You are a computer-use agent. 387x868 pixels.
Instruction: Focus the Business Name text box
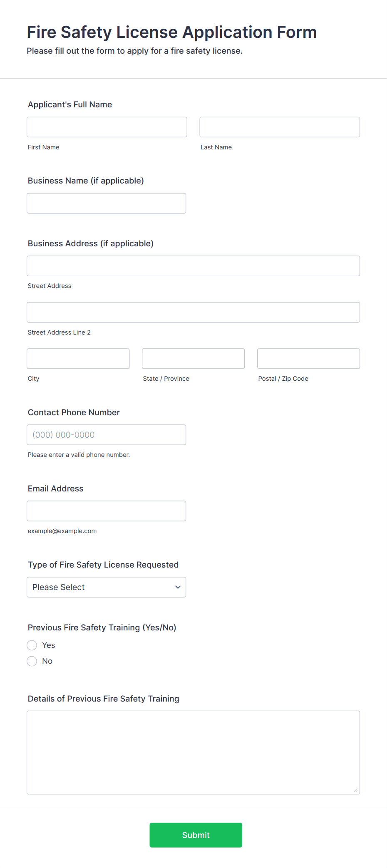coord(107,203)
